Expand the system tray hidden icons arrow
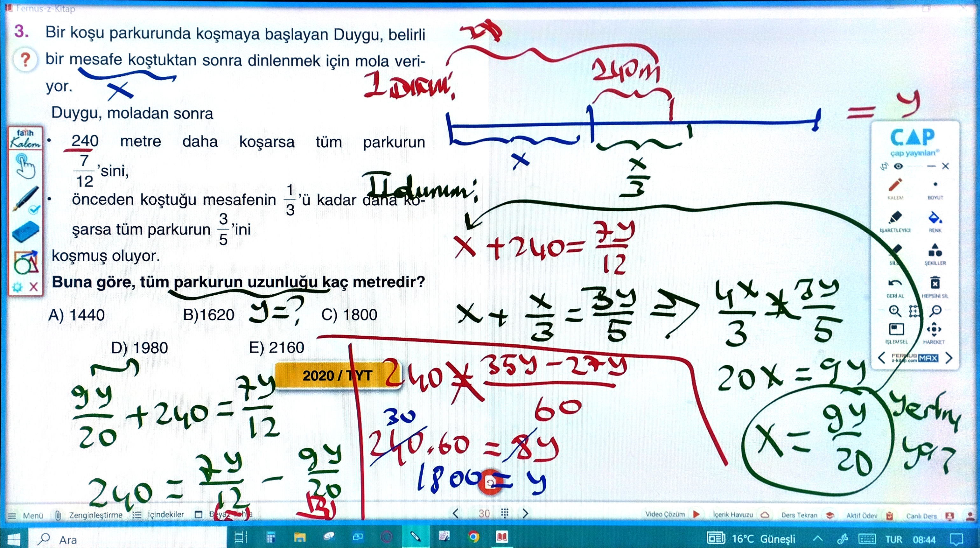The width and height of the screenshot is (980, 548). tap(817, 538)
